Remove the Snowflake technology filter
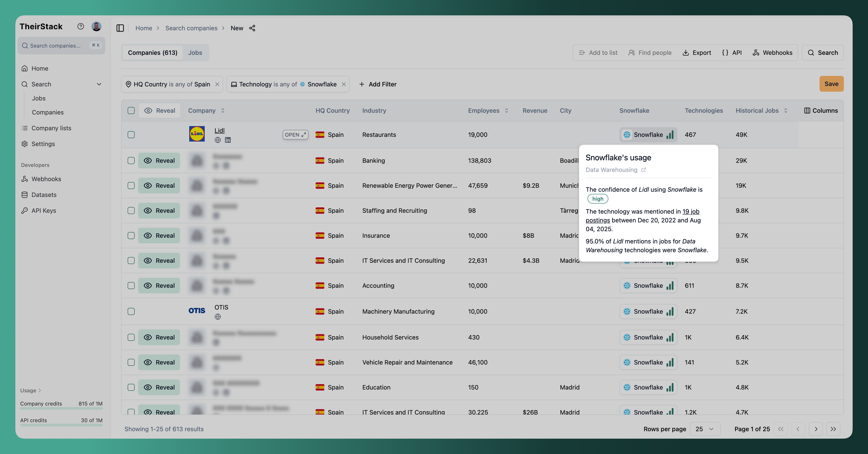This screenshot has width=868, height=454. pos(344,84)
